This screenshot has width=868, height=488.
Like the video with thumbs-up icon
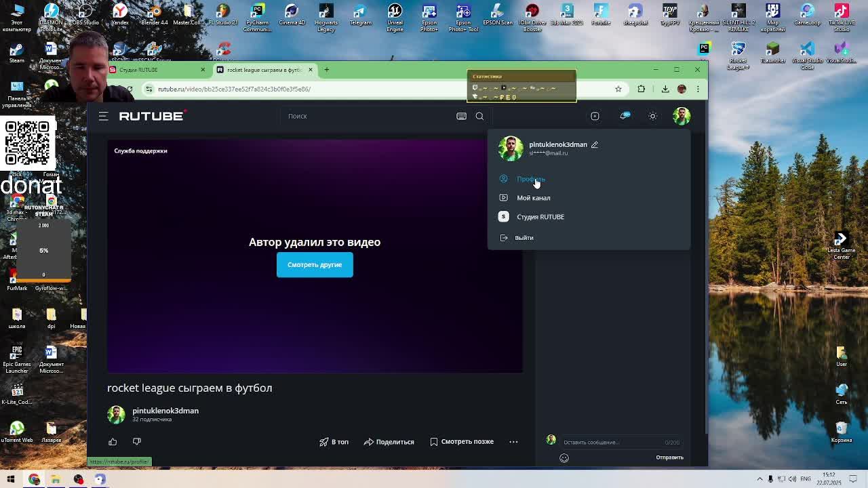(x=113, y=442)
